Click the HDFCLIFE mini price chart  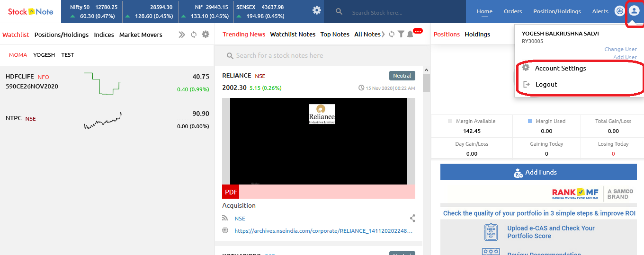click(x=102, y=83)
